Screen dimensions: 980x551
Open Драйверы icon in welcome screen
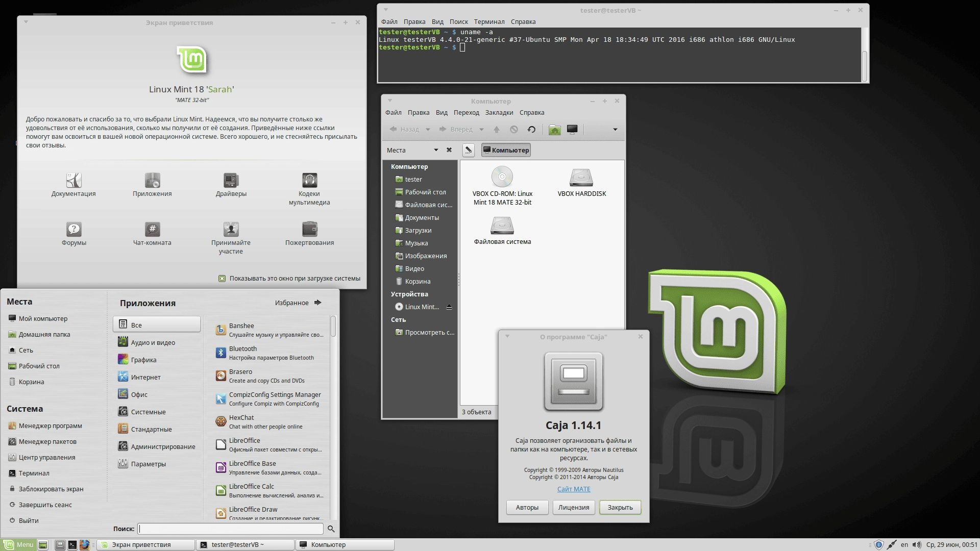coord(231,180)
